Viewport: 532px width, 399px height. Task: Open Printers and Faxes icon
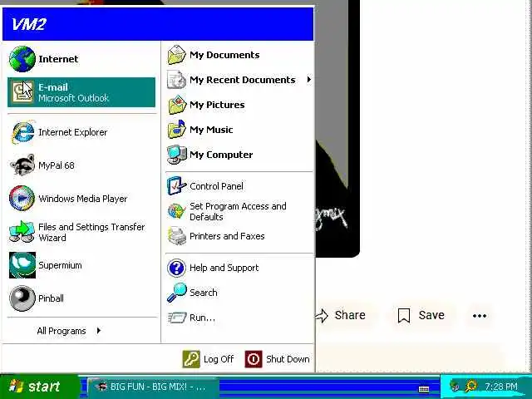(x=177, y=236)
